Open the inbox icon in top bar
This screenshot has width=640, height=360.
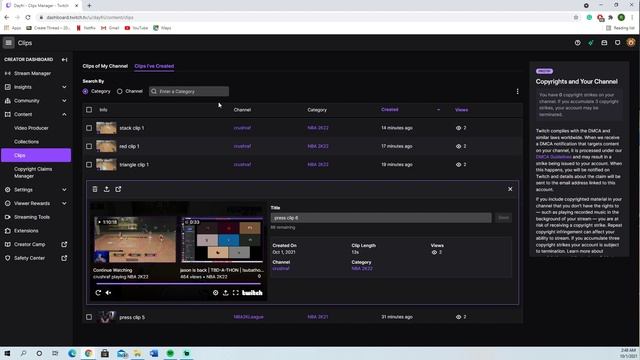tap(604, 43)
